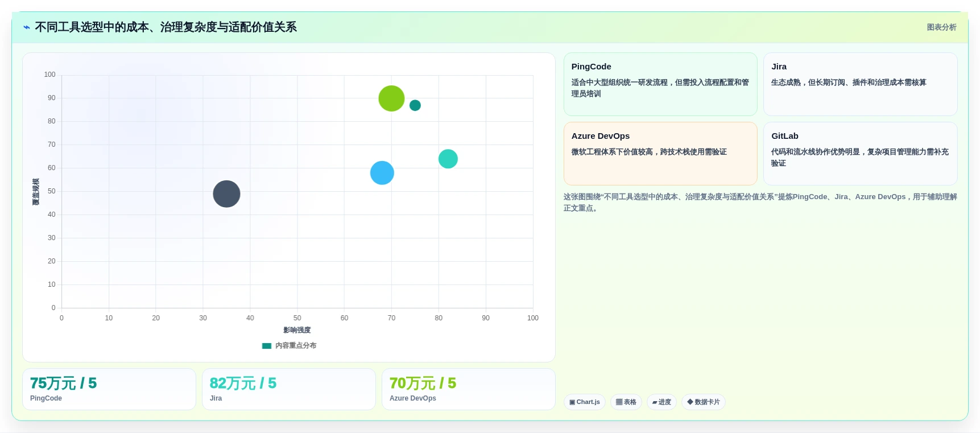Click the Chart.js tag chip
The image size is (980, 433).
click(x=585, y=402)
